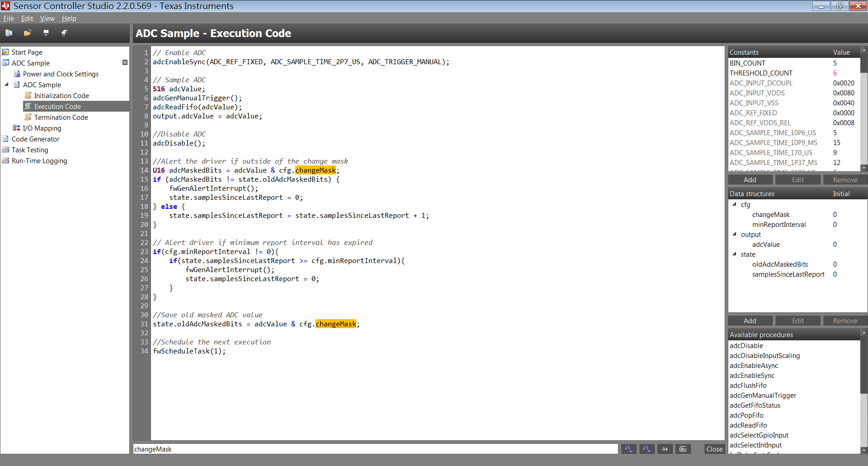Open the I/O Mapping panel
The height and width of the screenshot is (466, 868).
(42, 128)
